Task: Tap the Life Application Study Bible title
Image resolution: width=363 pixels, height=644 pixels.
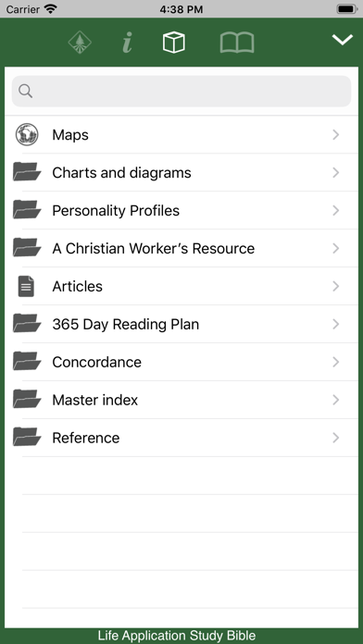Action: pos(177,636)
